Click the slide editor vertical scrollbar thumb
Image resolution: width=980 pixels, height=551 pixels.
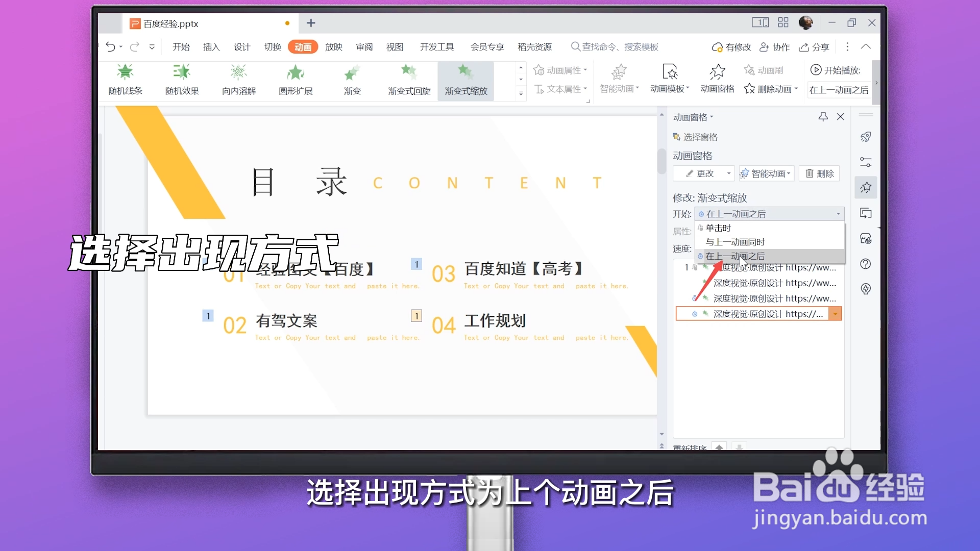click(661, 161)
